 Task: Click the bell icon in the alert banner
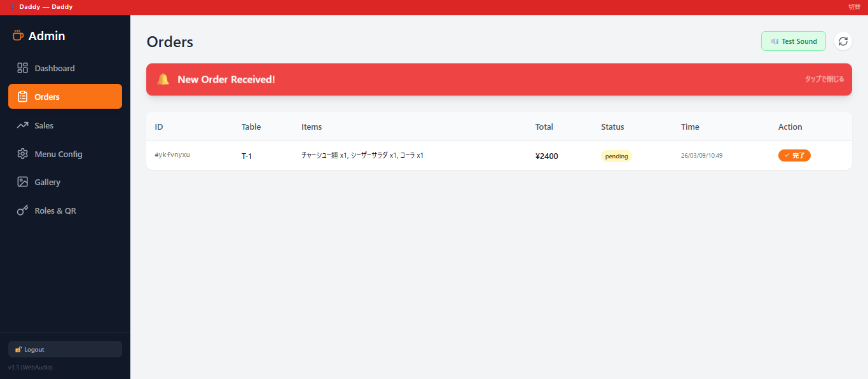[x=163, y=79]
